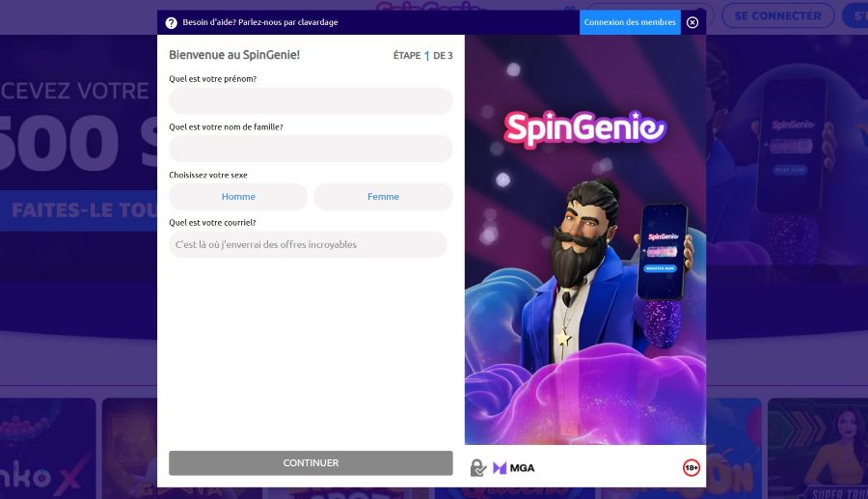Focus the courriel email field
Viewport: 868px width, 499px height.
[x=308, y=244]
